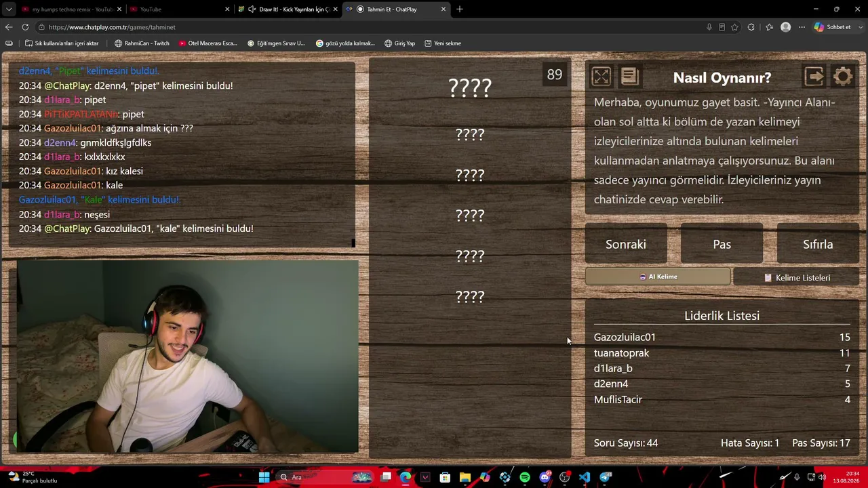868x488 pixels.
Task: Open the immersive reader icon in address bar
Action: point(722,27)
